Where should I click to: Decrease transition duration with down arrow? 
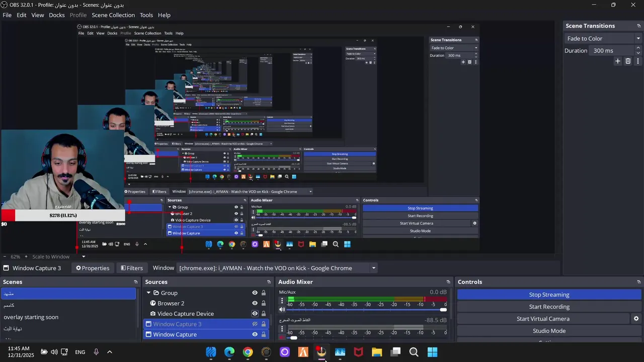point(638,53)
